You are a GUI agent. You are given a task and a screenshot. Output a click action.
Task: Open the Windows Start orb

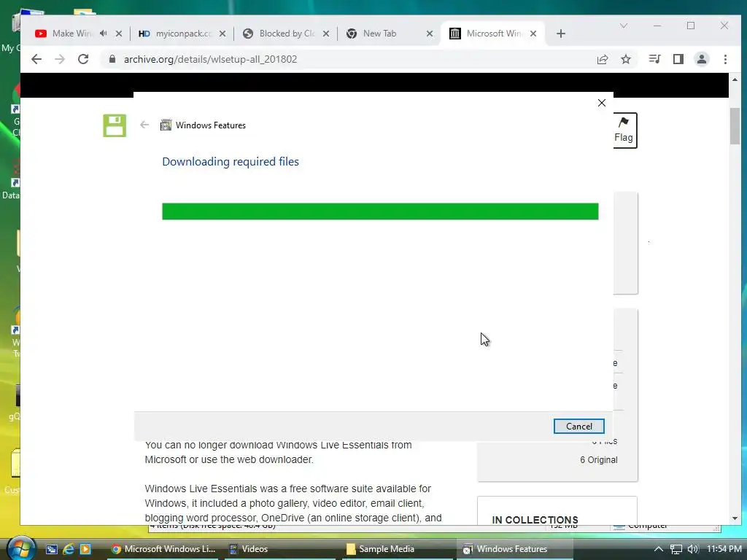tap(21, 548)
